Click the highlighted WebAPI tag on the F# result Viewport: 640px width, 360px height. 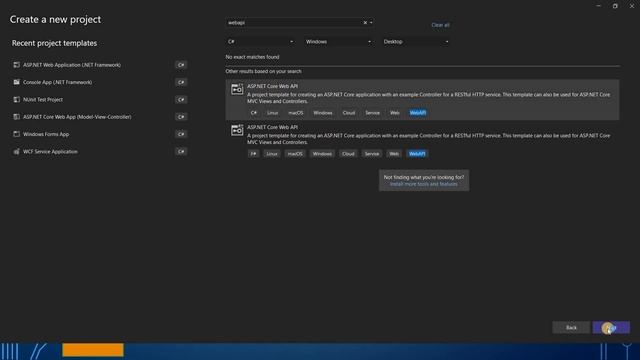point(417,154)
